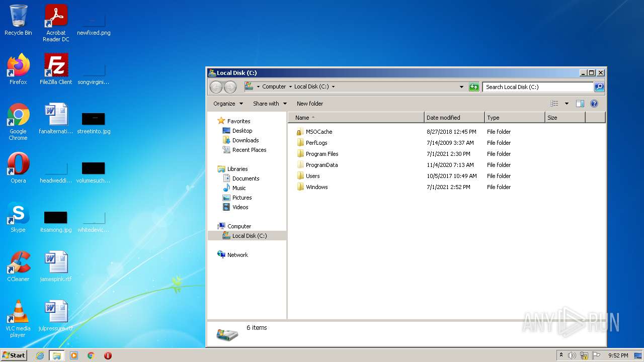Show hidden tray icons arrow
644x362 pixels.
pos(561,355)
